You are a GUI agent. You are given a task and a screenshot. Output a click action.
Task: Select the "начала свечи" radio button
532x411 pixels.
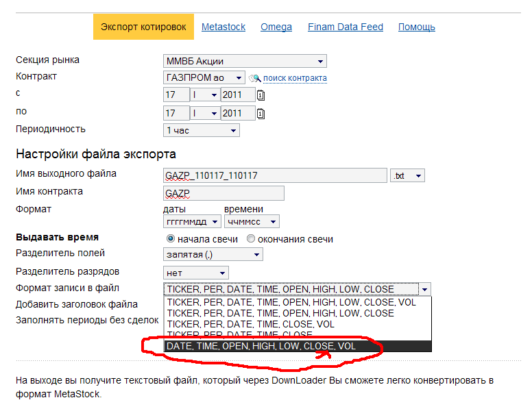[x=171, y=239]
